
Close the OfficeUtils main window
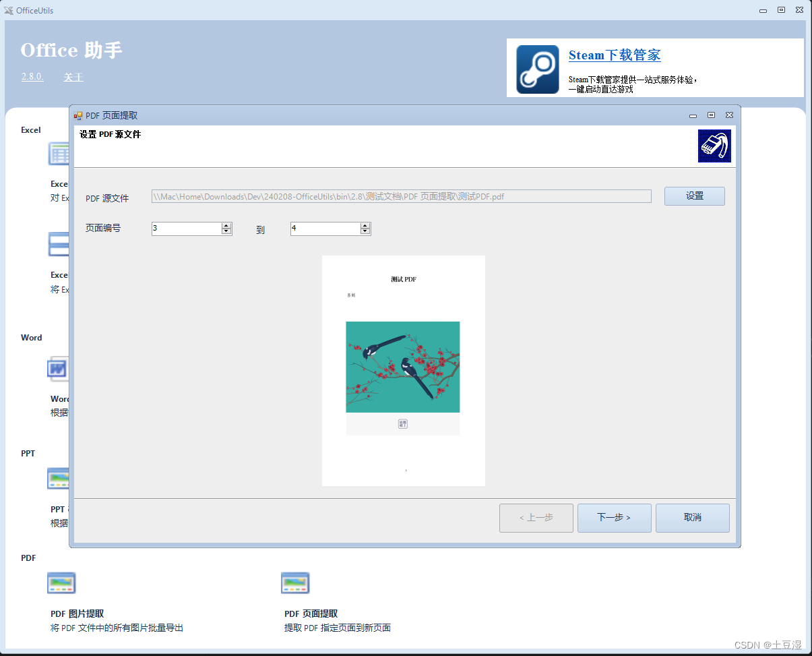click(799, 10)
